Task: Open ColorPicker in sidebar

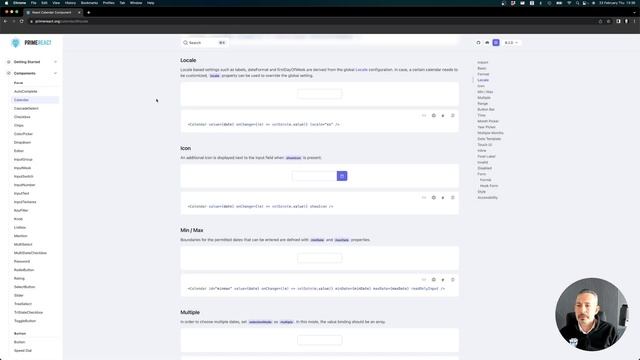Action: (x=23, y=134)
